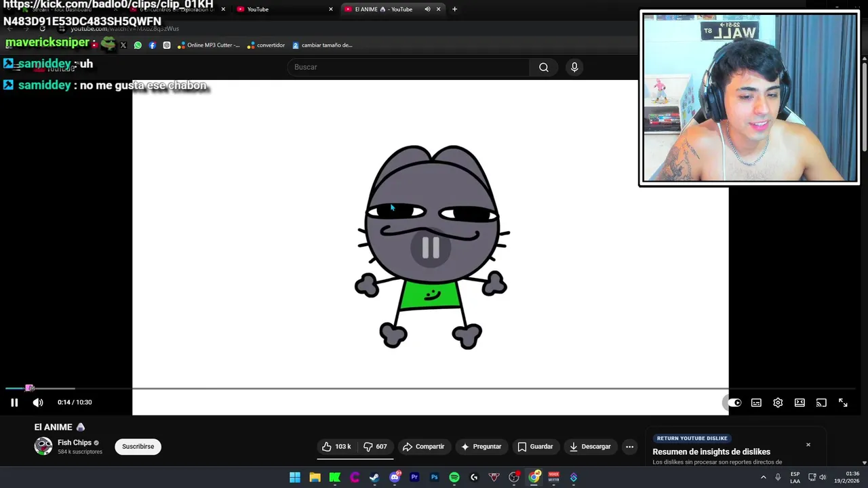Start voice search with the microphone icon
This screenshot has height=488, width=868.
pos(574,67)
